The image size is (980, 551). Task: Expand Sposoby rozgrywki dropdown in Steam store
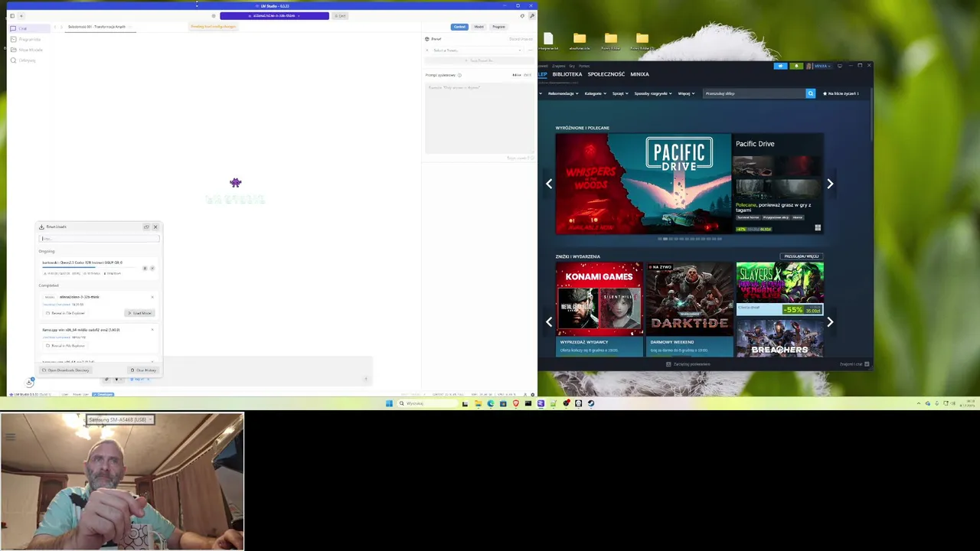[653, 93]
